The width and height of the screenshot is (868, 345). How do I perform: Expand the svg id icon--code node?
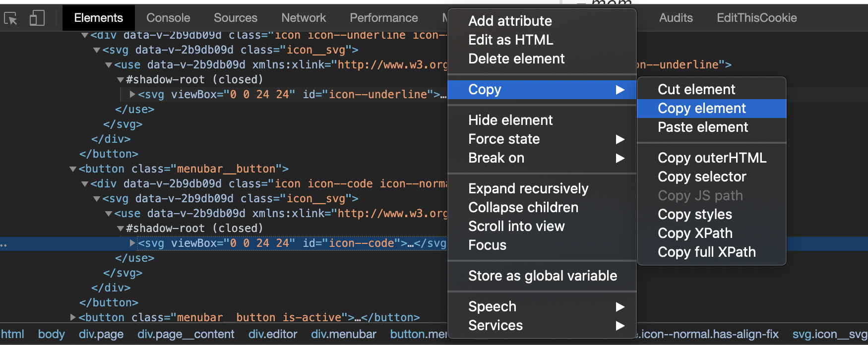[132, 243]
